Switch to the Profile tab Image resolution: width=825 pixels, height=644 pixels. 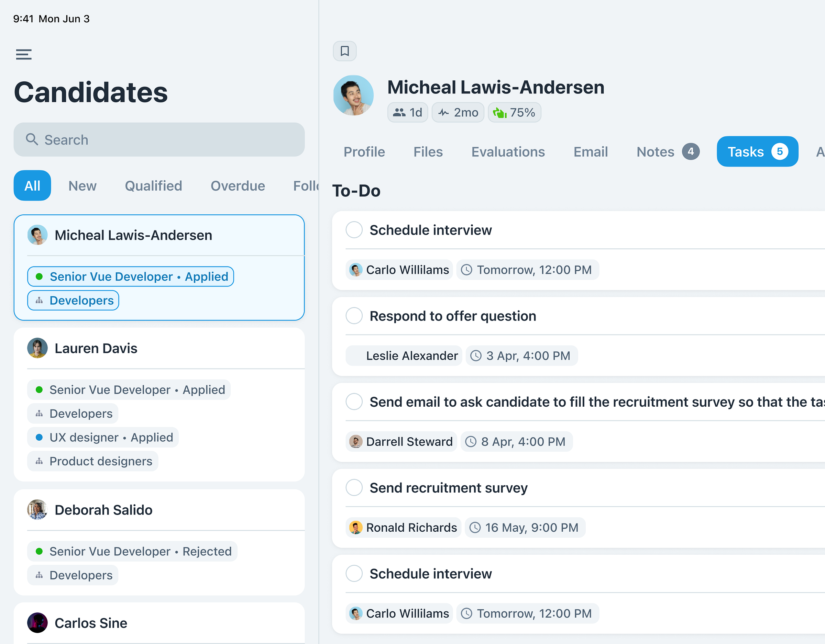(364, 152)
